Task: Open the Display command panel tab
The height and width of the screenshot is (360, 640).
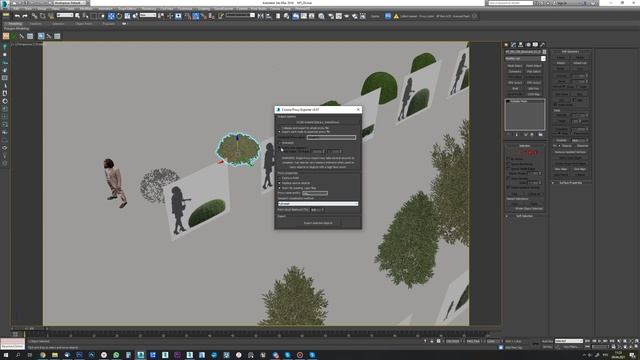Action: (535, 44)
